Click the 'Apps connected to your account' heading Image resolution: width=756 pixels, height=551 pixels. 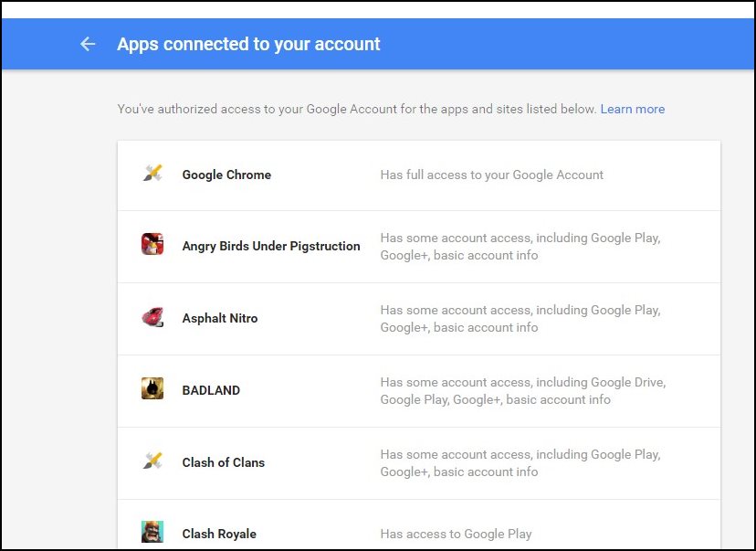(x=248, y=44)
